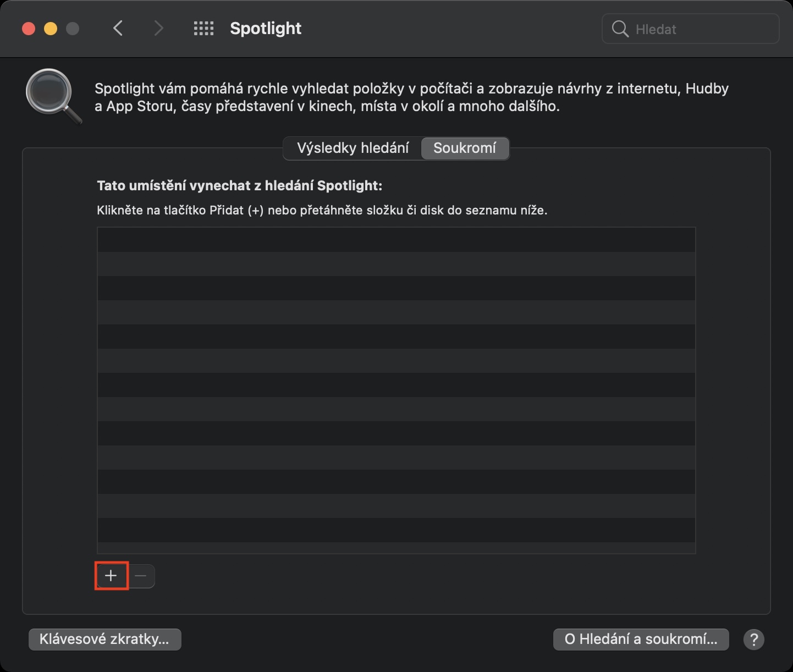The image size is (793, 672).
Task: Click the Remove (–) location button
Action: tap(141, 576)
